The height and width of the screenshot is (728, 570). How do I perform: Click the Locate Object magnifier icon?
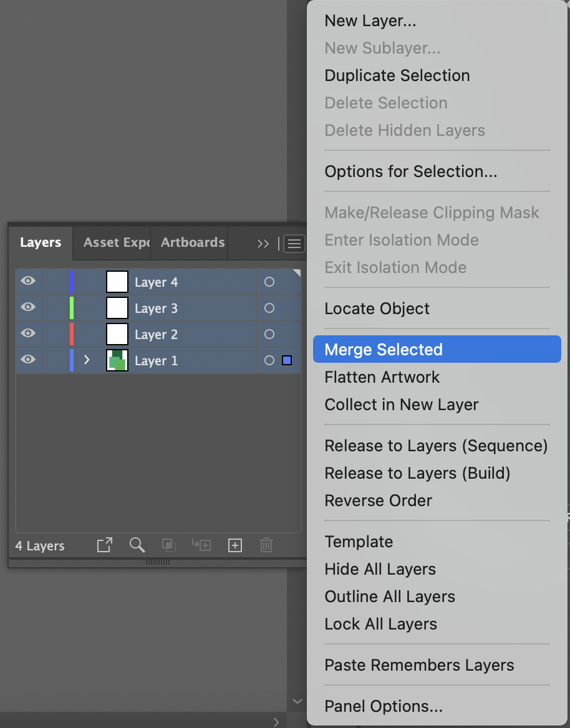coord(137,545)
